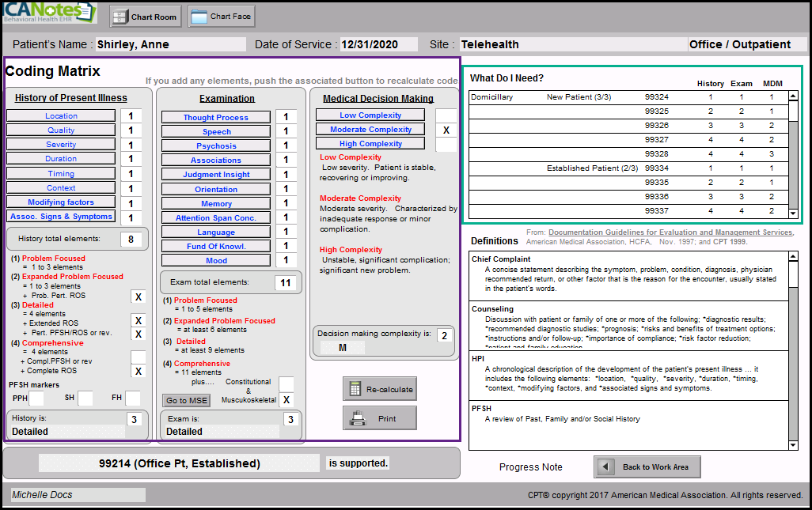Viewport: 812px width, 510px height.
Task: Open the Chart Face
Action: pyautogui.click(x=221, y=17)
